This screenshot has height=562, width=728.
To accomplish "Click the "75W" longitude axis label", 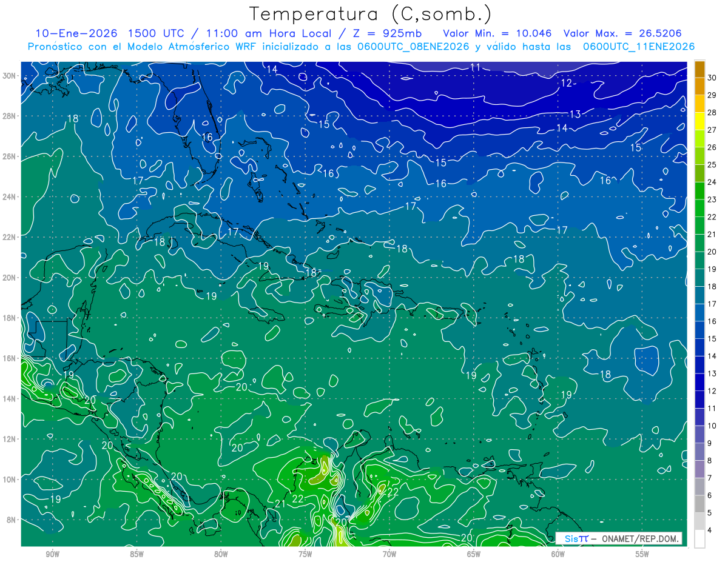I will pyautogui.click(x=305, y=554).
